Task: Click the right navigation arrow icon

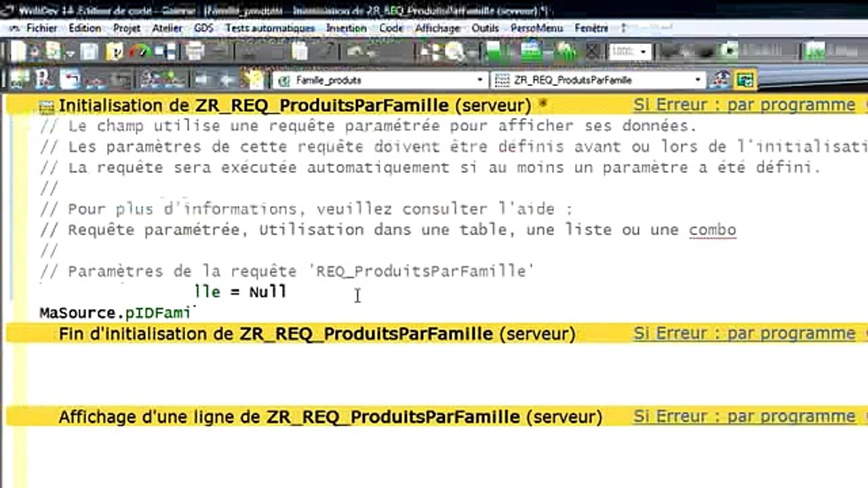Action: 227,79
